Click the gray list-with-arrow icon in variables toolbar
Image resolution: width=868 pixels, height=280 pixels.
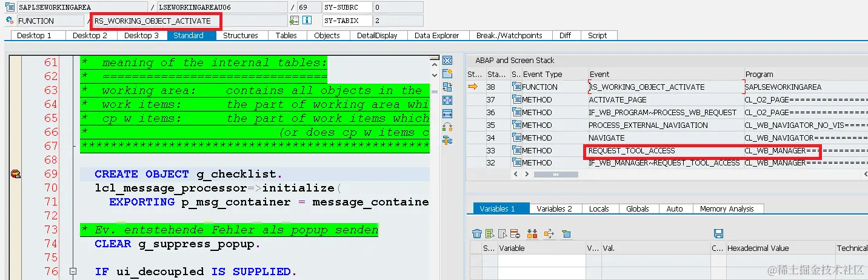click(x=502, y=233)
